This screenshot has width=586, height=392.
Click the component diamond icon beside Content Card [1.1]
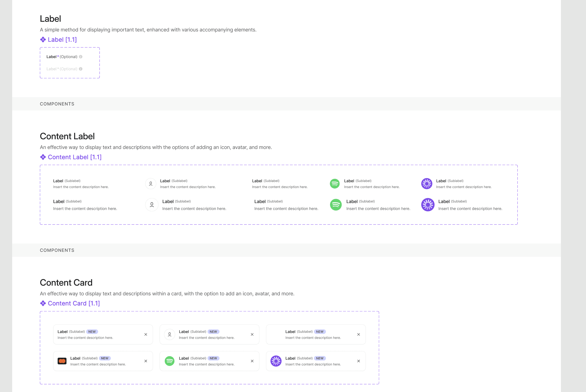[x=43, y=303]
